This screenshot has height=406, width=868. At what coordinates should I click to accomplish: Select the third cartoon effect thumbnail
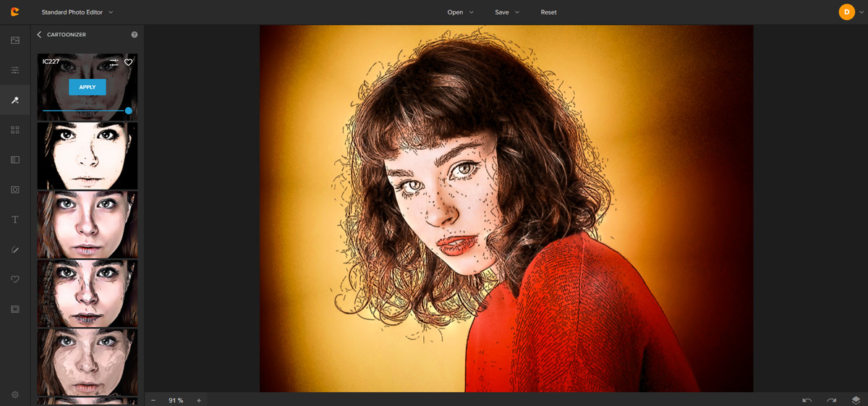(88, 224)
